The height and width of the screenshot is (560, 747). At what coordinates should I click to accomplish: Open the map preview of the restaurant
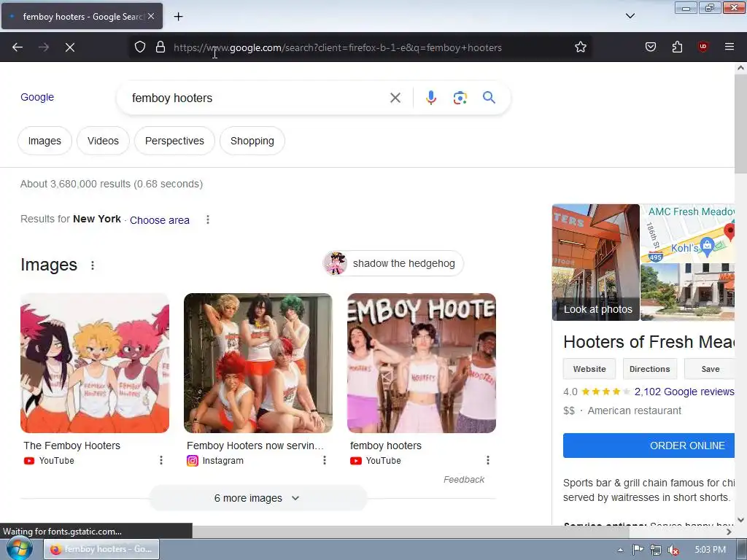tap(687, 233)
